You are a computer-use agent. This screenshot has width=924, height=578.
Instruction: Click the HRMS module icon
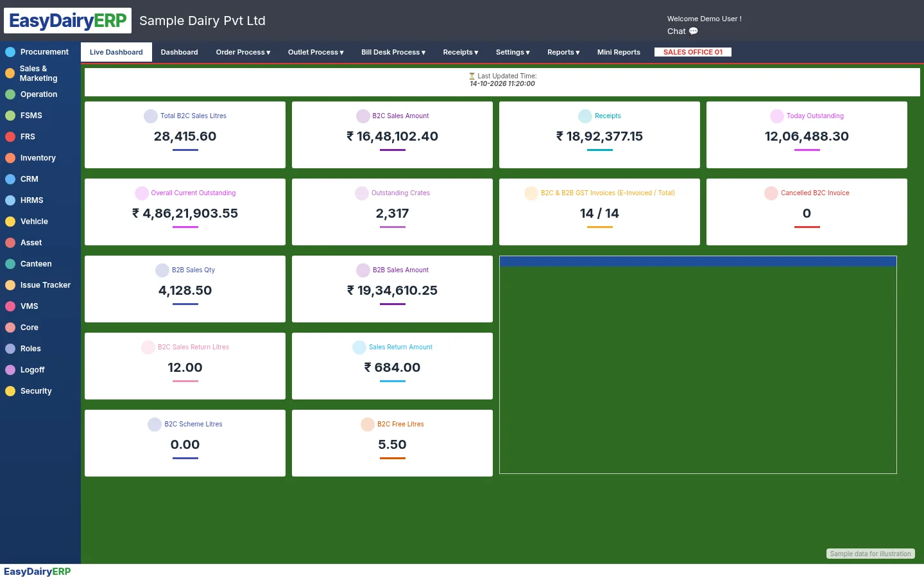[x=10, y=200]
